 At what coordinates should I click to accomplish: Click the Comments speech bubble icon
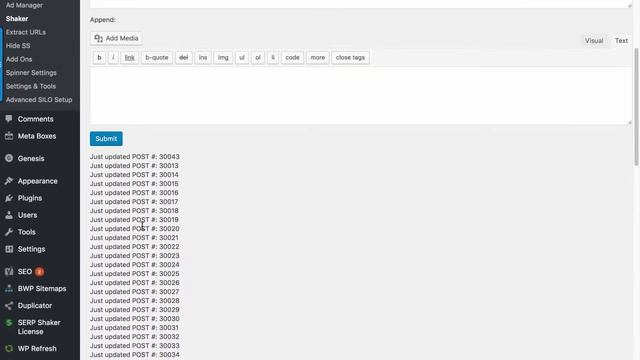[9, 119]
